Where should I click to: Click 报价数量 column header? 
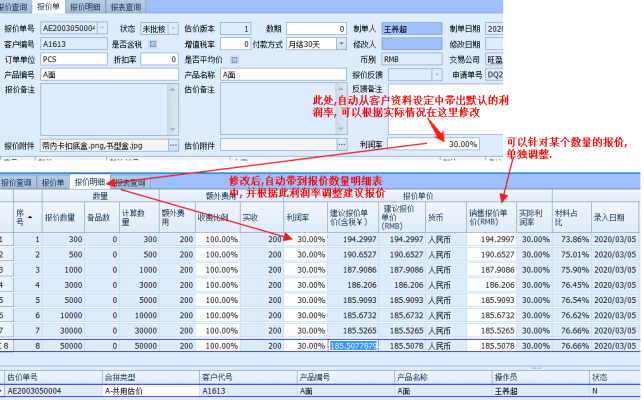[x=63, y=217]
